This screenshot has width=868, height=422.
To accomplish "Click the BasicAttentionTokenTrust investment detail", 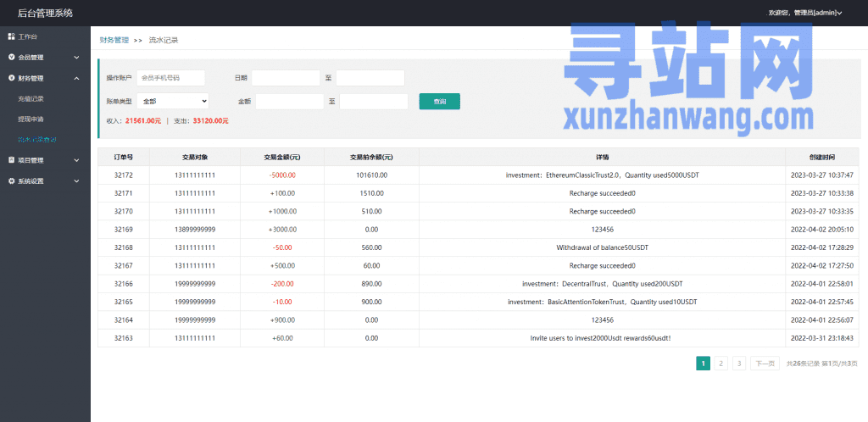I will pyautogui.click(x=603, y=302).
